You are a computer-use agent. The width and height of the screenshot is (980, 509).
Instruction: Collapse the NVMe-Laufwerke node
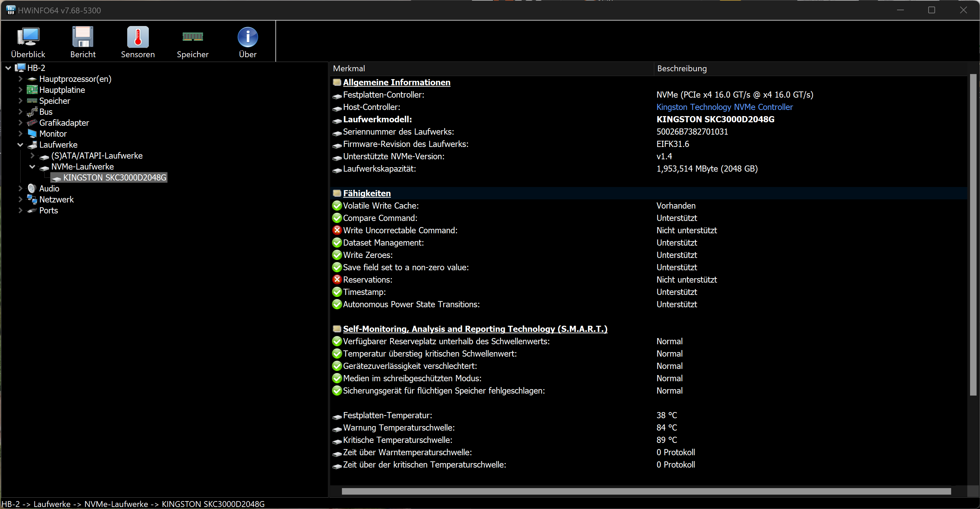(32, 167)
